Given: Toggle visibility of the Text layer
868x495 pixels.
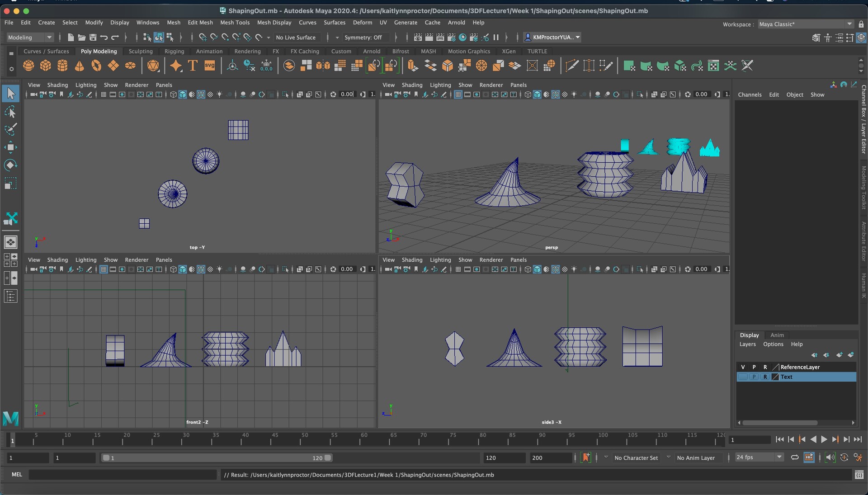Looking at the screenshot, I should click(x=742, y=377).
